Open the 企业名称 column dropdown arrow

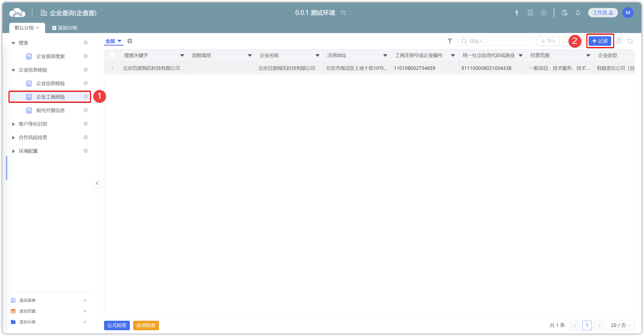coord(317,55)
